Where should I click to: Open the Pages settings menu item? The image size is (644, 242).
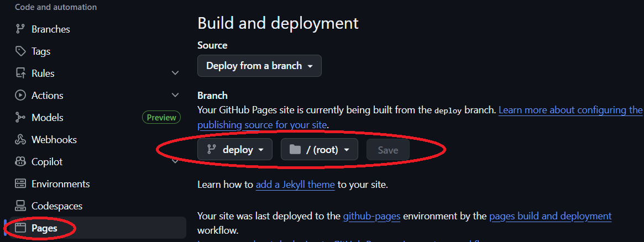[x=44, y=228]
